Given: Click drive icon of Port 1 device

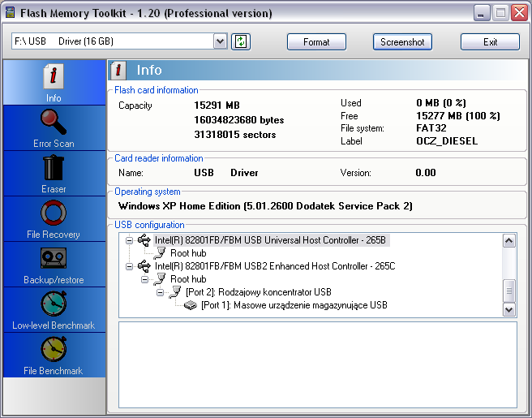Looking at the screenshot, I should click(x=191, y=305).
